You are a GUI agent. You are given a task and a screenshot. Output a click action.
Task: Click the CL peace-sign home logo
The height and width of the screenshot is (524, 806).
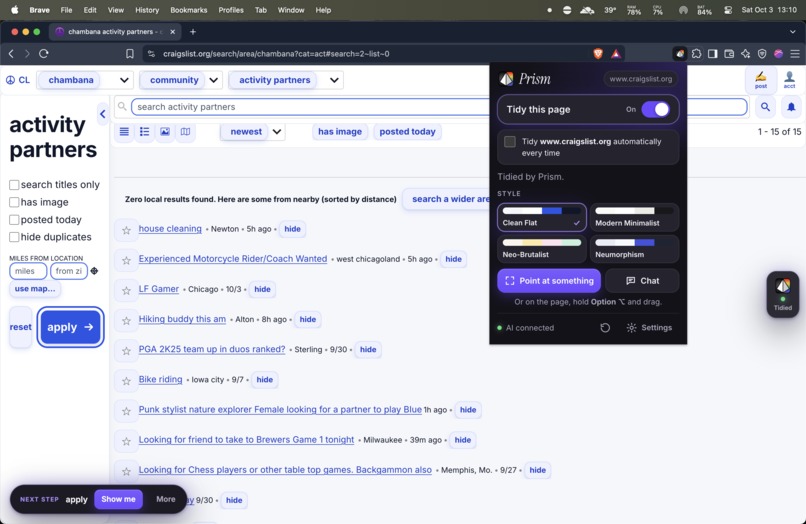click(17, 80)
